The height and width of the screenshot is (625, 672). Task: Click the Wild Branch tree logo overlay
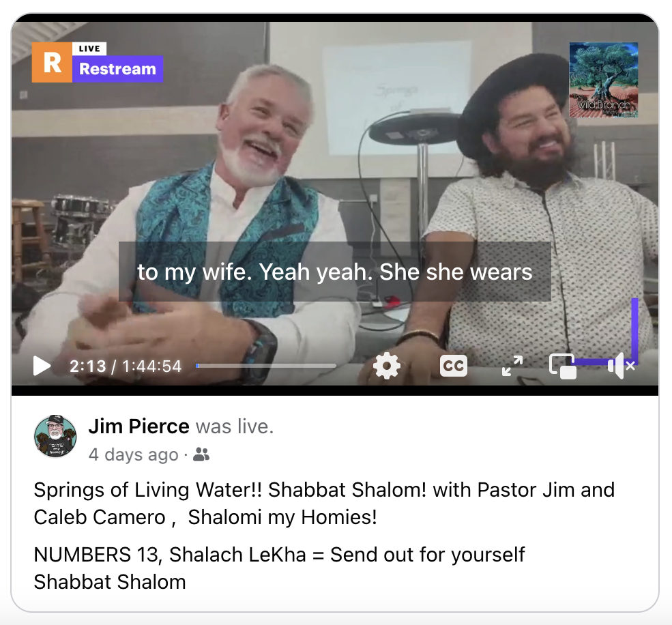(603, 80)
